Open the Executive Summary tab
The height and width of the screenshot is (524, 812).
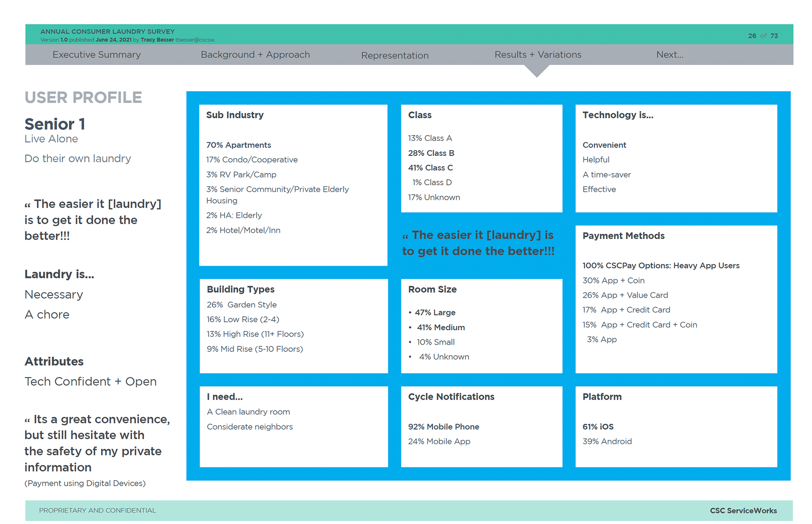coord(96,55)
